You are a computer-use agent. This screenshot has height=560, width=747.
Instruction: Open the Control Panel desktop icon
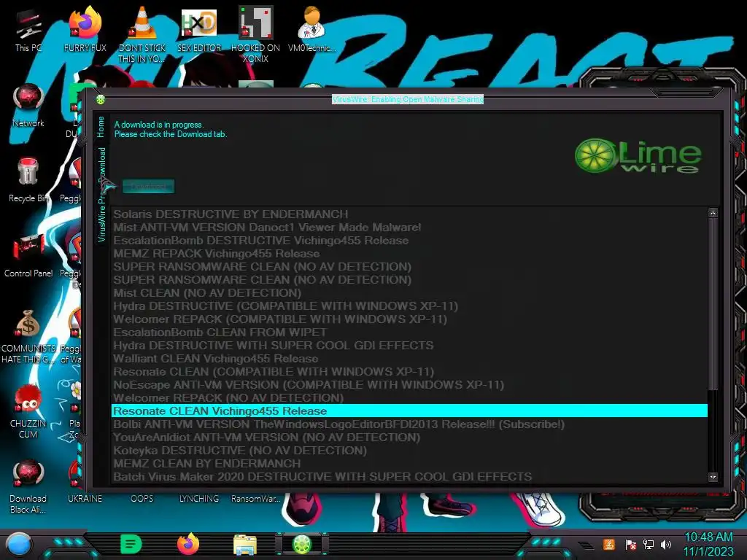(28, 254)
